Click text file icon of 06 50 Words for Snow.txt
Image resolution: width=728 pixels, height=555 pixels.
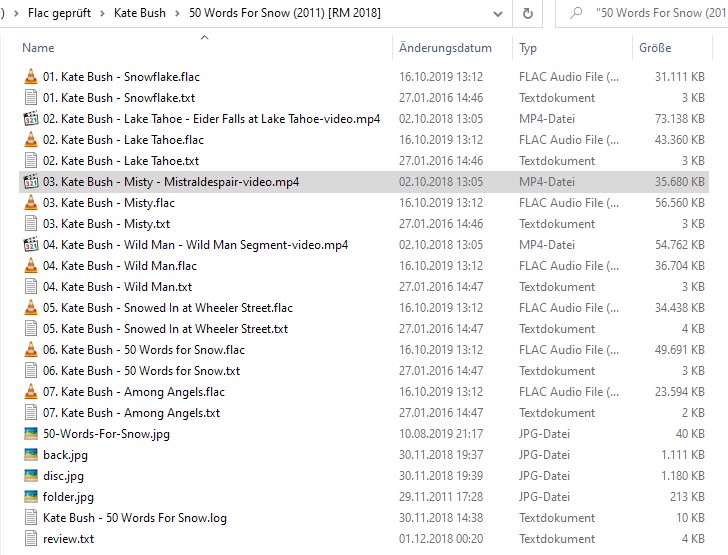(31, 371)
